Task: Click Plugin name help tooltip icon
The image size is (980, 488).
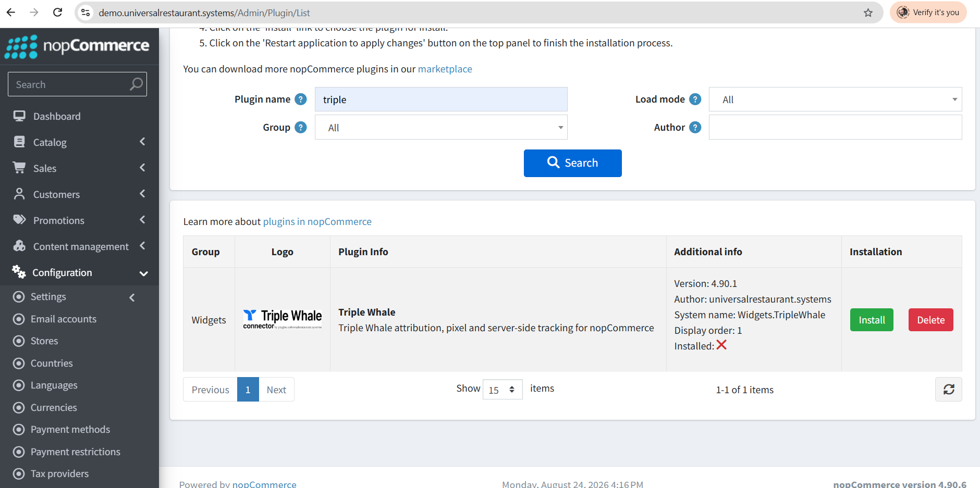Action: (301, 99)
